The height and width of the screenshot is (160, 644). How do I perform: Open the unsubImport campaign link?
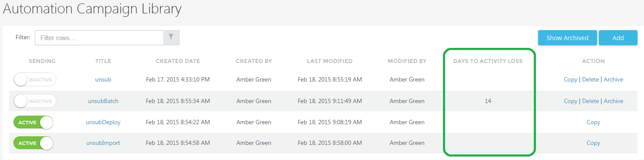(103, 143)
